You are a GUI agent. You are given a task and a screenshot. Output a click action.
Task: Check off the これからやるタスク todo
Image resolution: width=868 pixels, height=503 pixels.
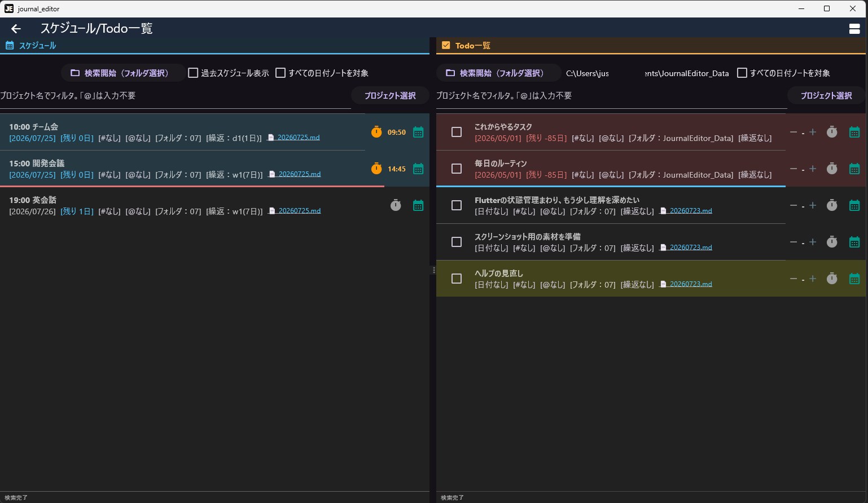click(457, 132)
